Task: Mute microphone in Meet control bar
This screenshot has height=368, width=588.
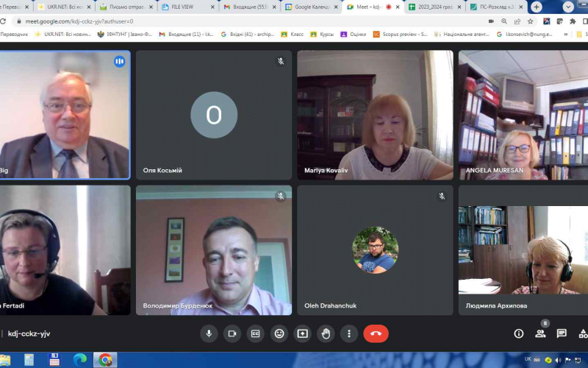Action: (209, 333)
